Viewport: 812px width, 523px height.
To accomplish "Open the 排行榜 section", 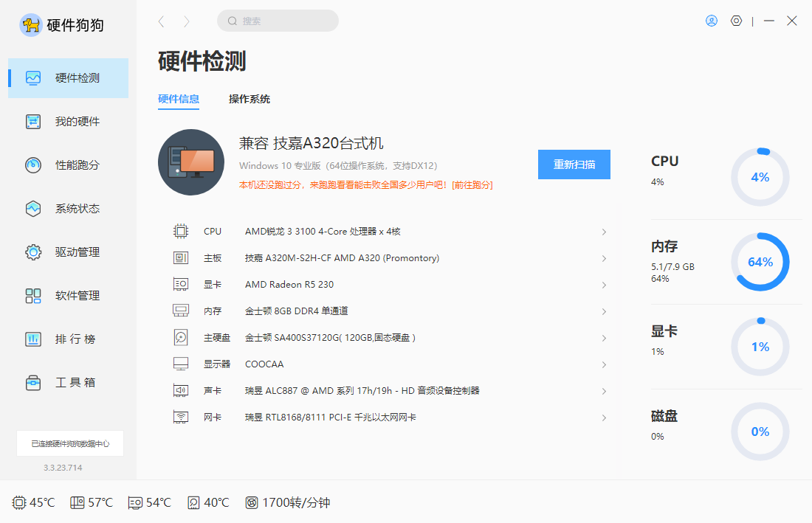I will [x=67, y=339].
